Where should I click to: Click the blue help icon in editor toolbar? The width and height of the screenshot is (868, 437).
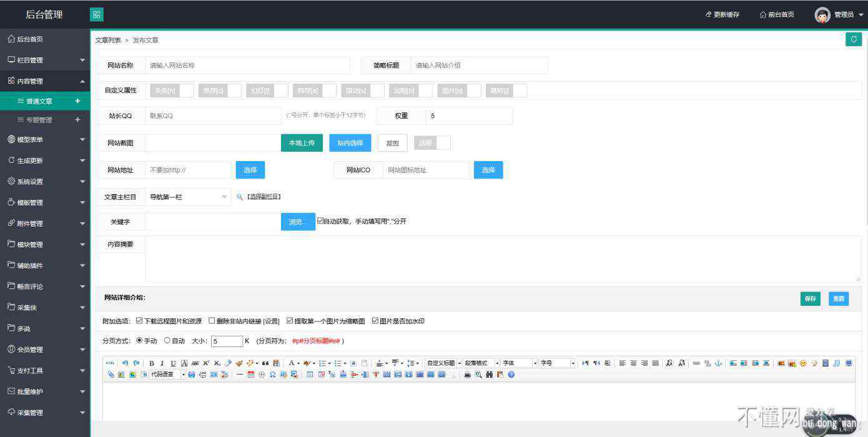[x=511, y=375]
